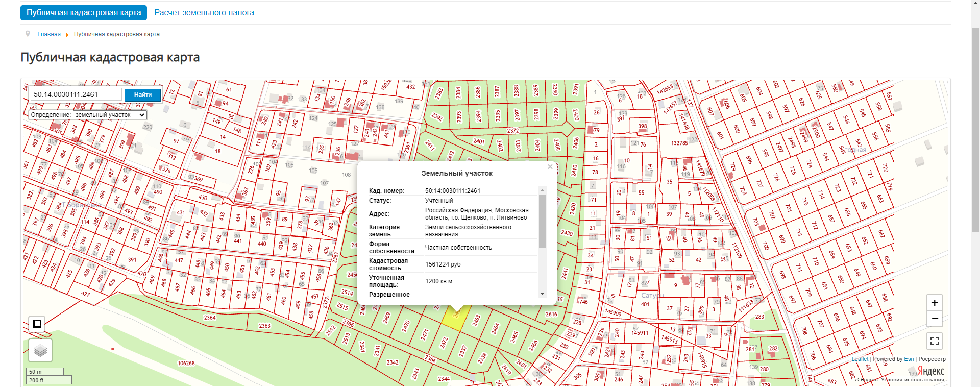Click the 200 ft scale bar label
Viewport: 980px width, 387px height.
(36, 380)
